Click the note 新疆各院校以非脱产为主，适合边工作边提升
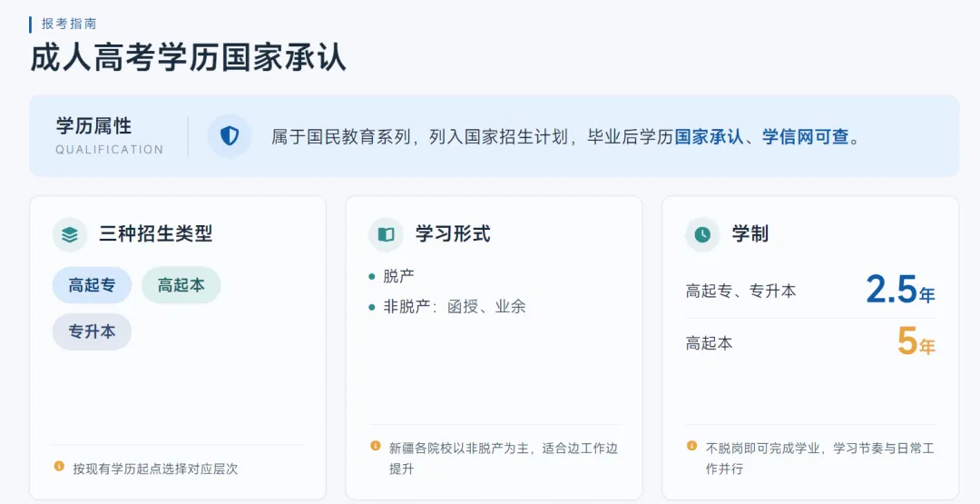This screenshot has height=504, width=980. [503, 459]
